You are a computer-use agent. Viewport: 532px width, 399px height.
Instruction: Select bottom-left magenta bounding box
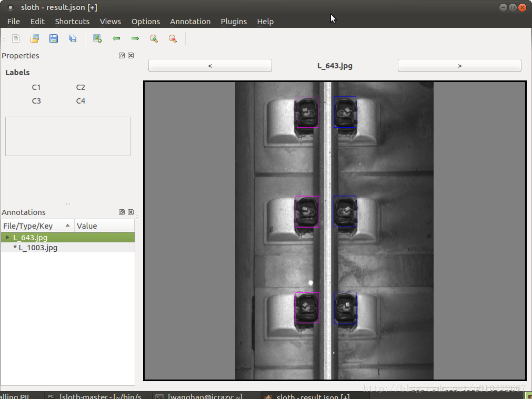307,308
